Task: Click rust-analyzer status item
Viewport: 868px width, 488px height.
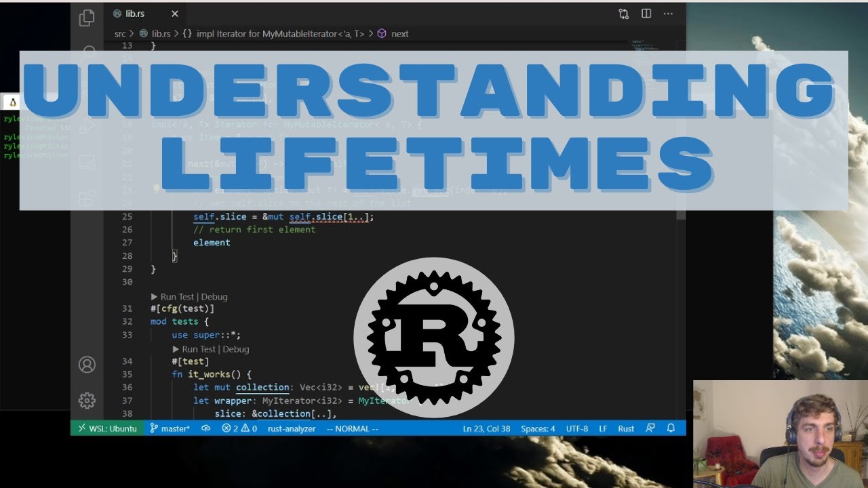Action: [x=292, y=428]
